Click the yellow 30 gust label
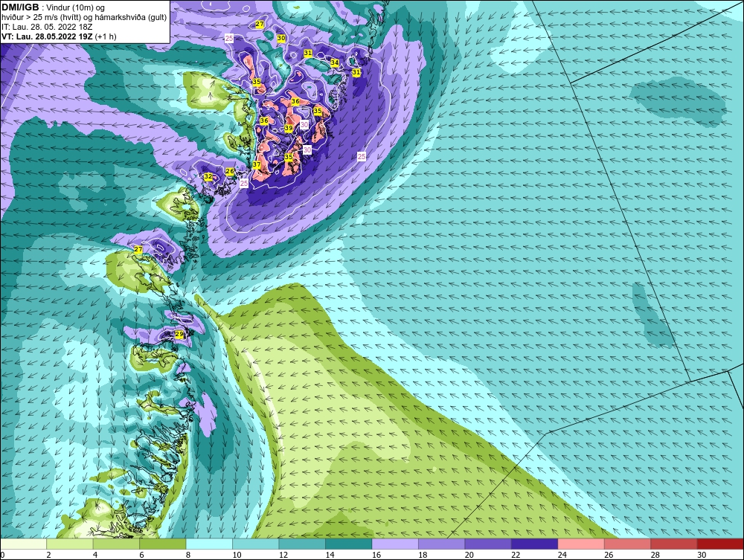 pos(281,38)
